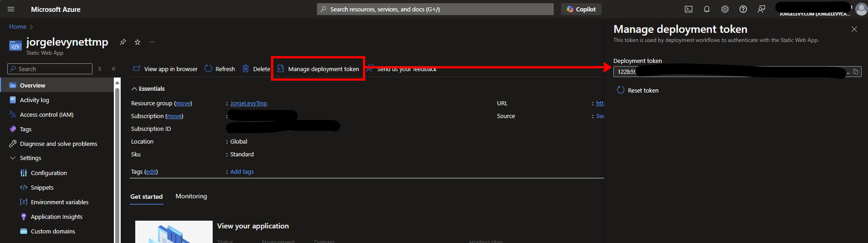Move the subscription link
This screenshot has width=868, height=243.
tap(174, 116)
